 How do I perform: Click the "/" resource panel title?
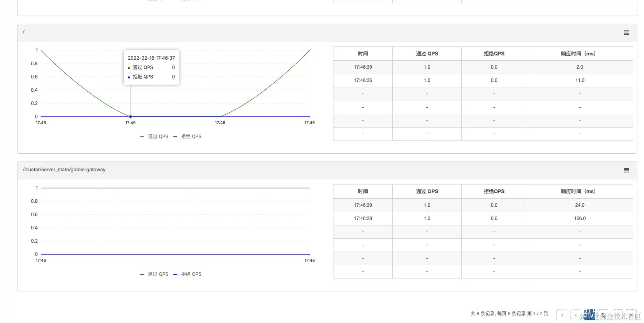pos(24,32)
